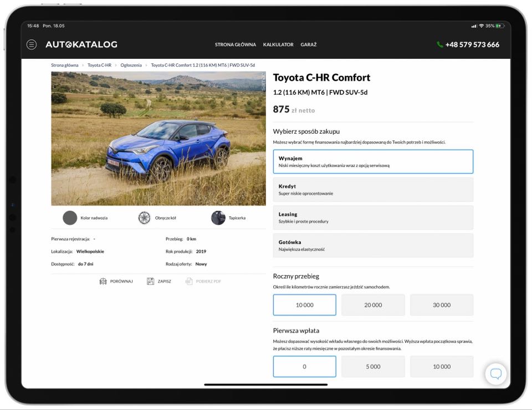
Task: Set first payment to 10 000
Action: [x=442, y=367]
